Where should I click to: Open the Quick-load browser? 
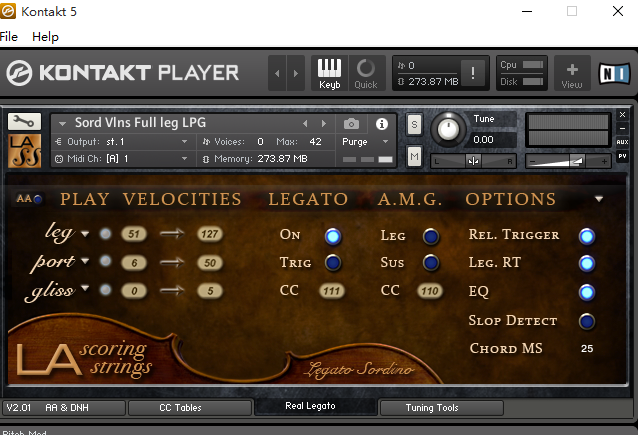point(366,73)
